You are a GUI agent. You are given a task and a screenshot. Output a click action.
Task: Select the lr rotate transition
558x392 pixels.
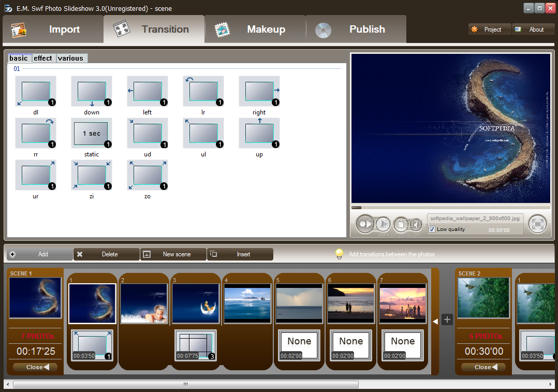[203, 91]
